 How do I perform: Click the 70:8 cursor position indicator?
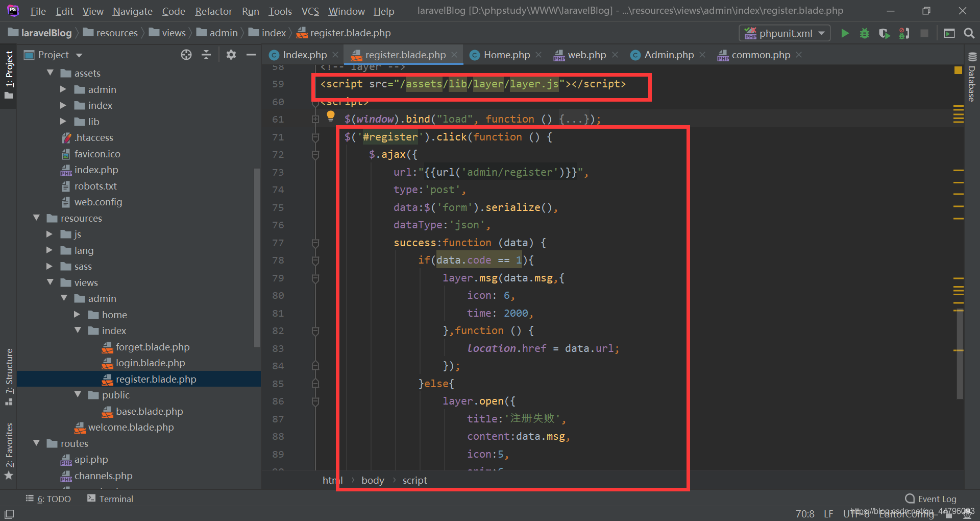click(805, 513)
